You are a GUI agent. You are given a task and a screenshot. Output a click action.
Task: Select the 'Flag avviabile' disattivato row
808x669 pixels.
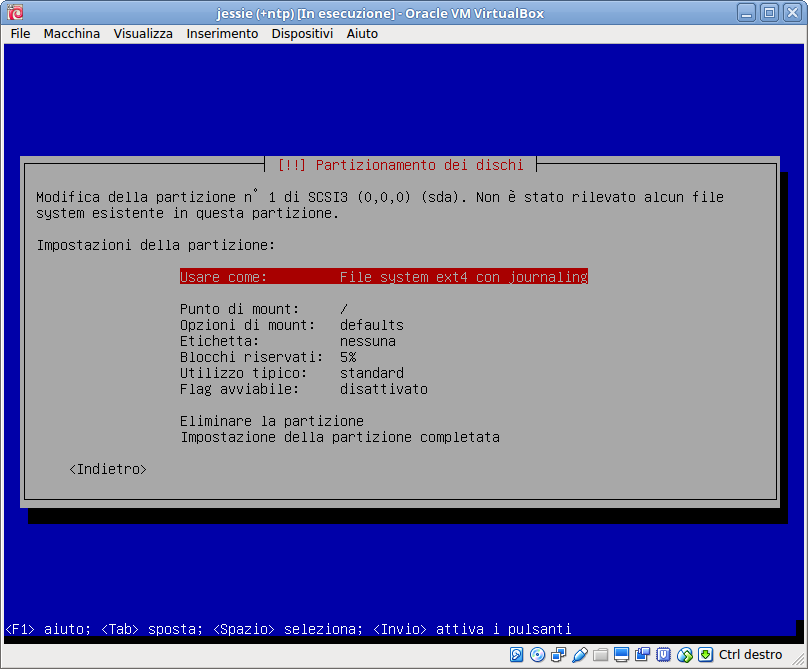(304, 389)
